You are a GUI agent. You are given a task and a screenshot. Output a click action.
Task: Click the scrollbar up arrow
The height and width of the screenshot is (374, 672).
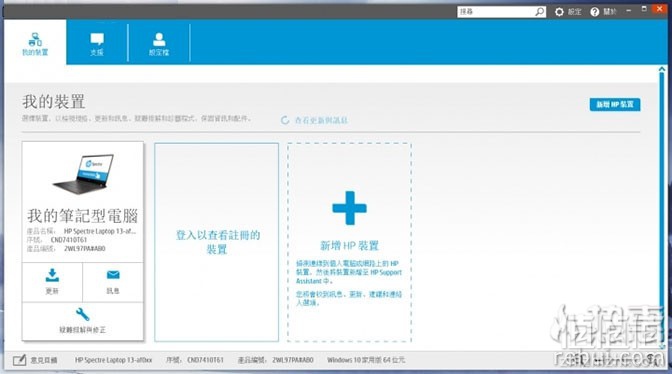click(662, 69)
